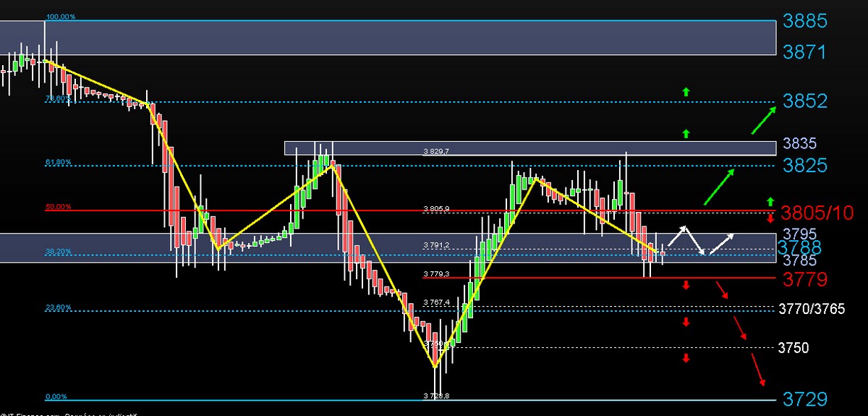The width and height of the screenshot is (868, 416).
Task: Click the 3835 price label
Action: pos(798,144)
